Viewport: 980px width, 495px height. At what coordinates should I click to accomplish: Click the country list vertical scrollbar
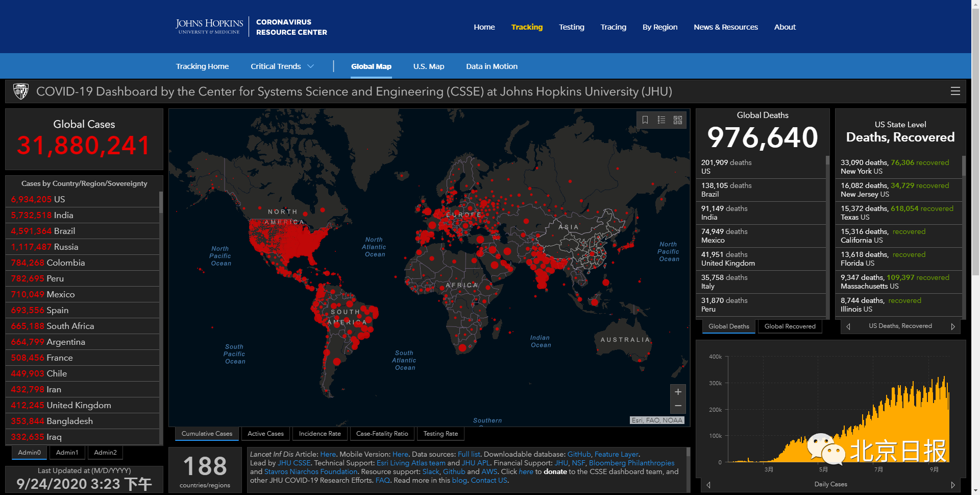(161, 317)
